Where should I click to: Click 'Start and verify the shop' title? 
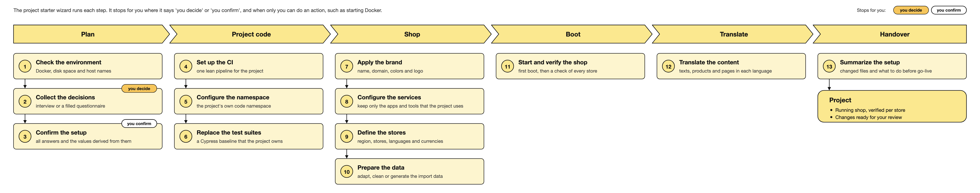553,62
